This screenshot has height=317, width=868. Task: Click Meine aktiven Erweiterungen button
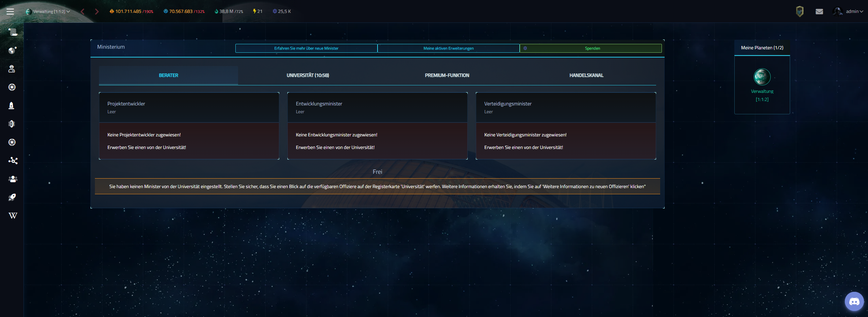tap(448, 48)
